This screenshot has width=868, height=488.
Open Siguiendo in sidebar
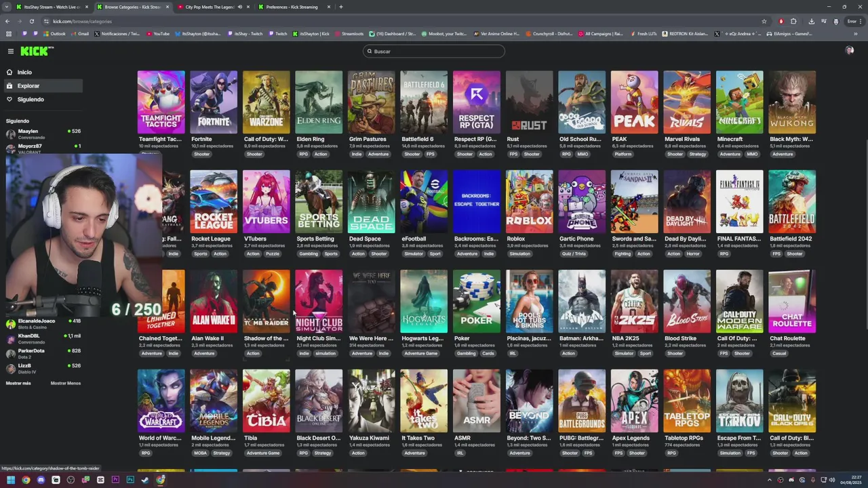pyautogui.click(x=44, y=99)
